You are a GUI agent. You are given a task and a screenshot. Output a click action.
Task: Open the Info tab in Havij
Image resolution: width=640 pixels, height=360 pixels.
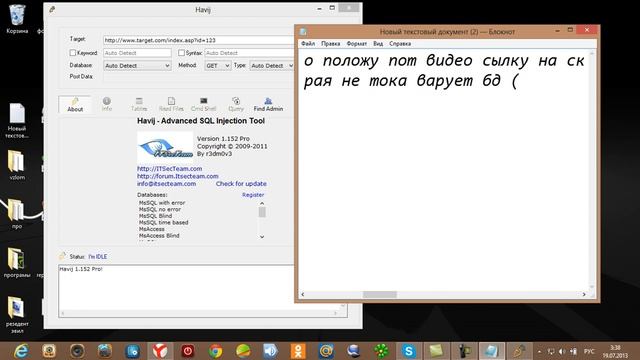[x=107, y=104]
